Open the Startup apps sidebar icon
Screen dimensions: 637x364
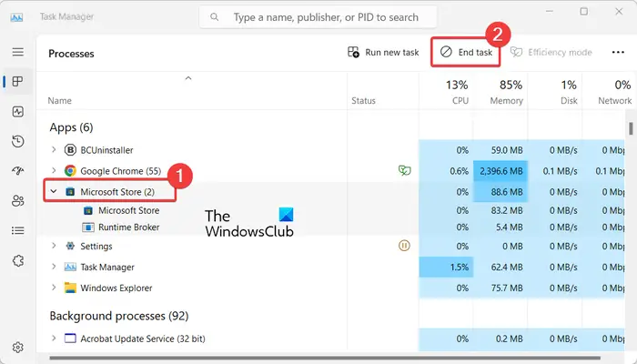(x=18, y=171)
